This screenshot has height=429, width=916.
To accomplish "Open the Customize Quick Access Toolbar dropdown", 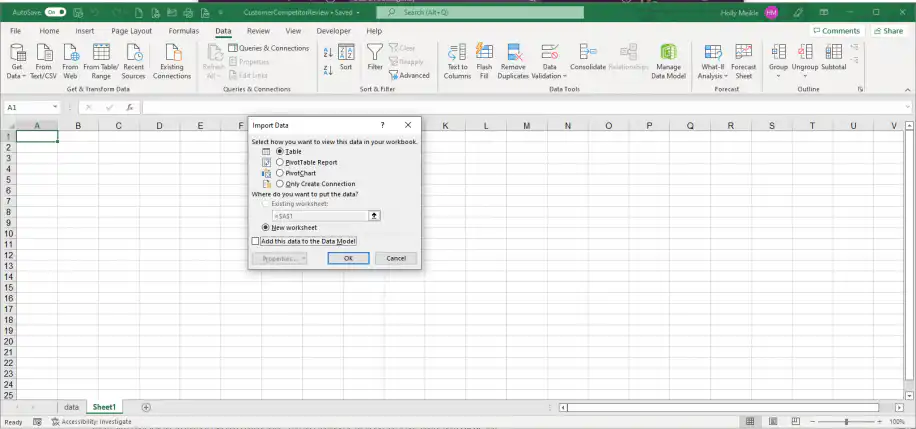I will [220, 12].
